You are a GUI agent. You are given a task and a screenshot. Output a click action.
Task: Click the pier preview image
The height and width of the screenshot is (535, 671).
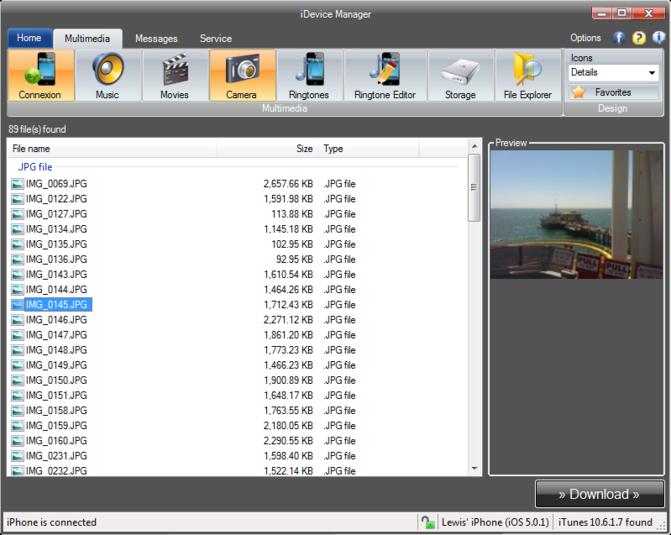point(576,214)
